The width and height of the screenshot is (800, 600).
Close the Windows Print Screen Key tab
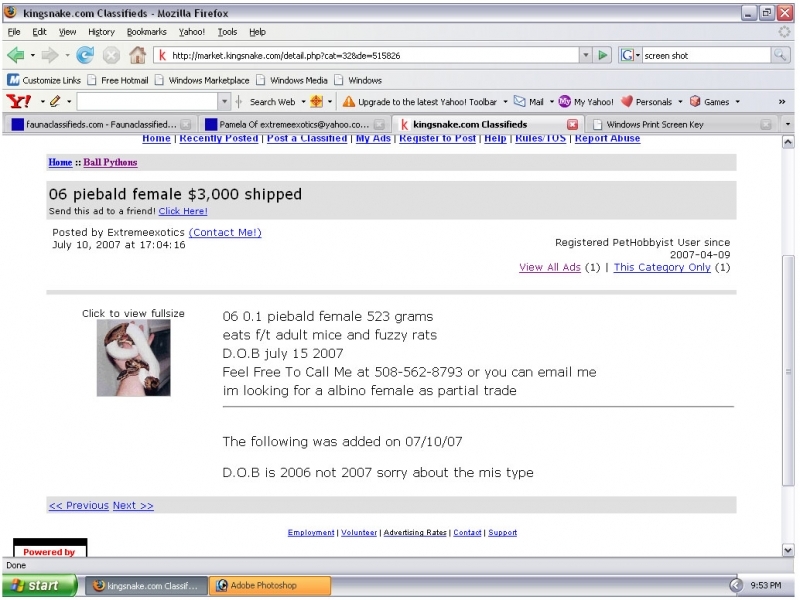pos(765,124)
